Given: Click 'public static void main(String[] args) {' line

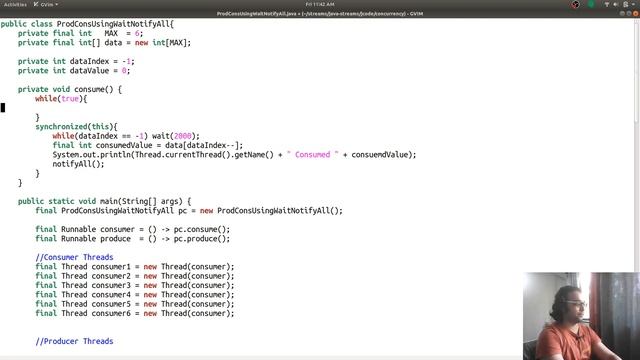Looking at the screenshot, I should pyautogui.click(x=104, y=202).
